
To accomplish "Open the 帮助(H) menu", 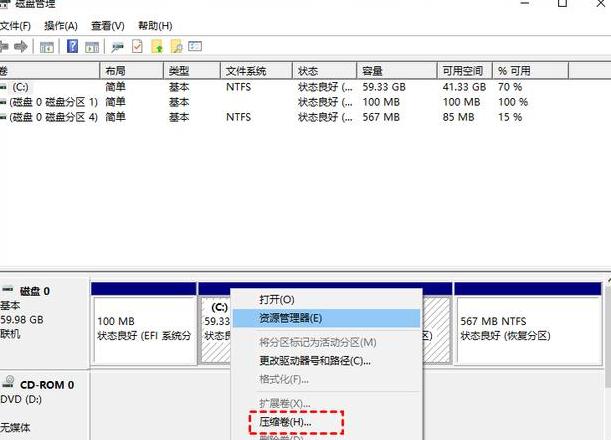I will [x=155, y=26].
